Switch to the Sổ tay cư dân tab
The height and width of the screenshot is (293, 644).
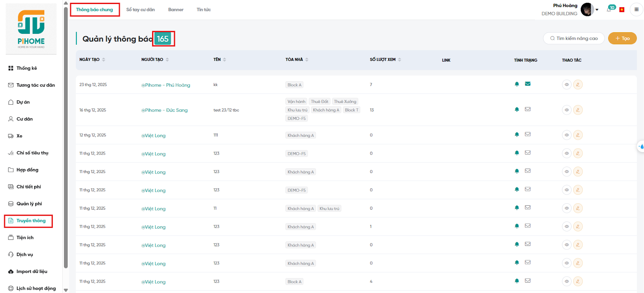140,10
